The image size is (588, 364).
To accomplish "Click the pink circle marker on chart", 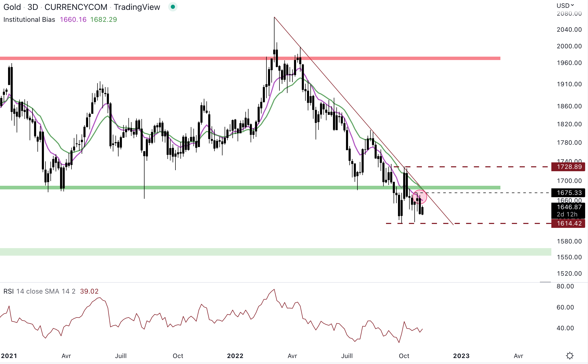I will 420,197.
